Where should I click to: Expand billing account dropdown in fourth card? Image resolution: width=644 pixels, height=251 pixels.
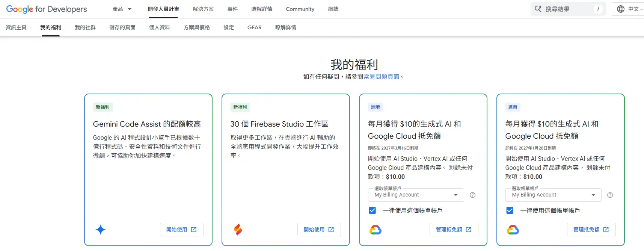click(554, 195)
